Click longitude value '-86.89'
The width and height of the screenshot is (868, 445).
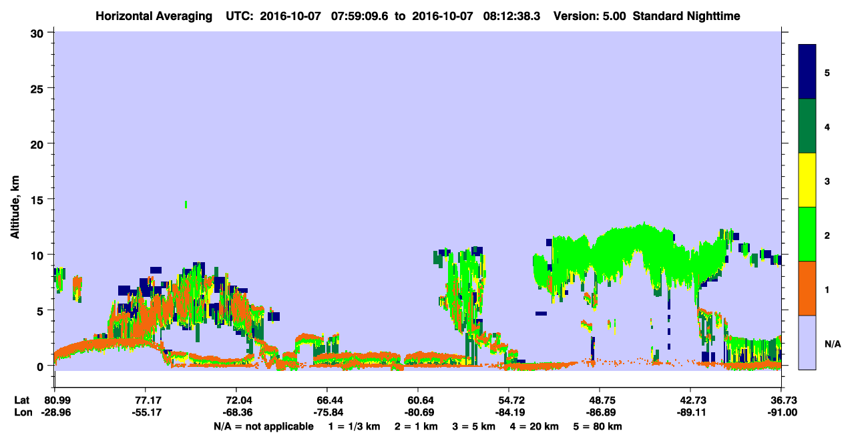pos(600,413)
